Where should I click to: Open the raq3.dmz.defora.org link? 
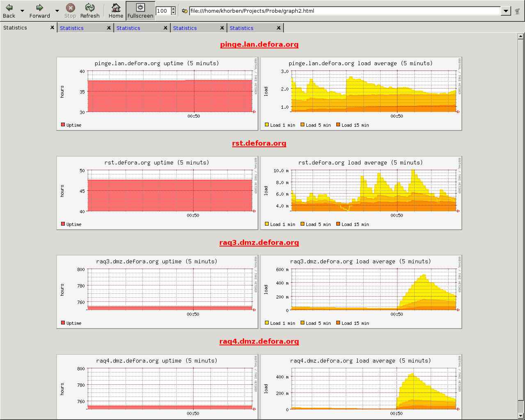[259, 242]
